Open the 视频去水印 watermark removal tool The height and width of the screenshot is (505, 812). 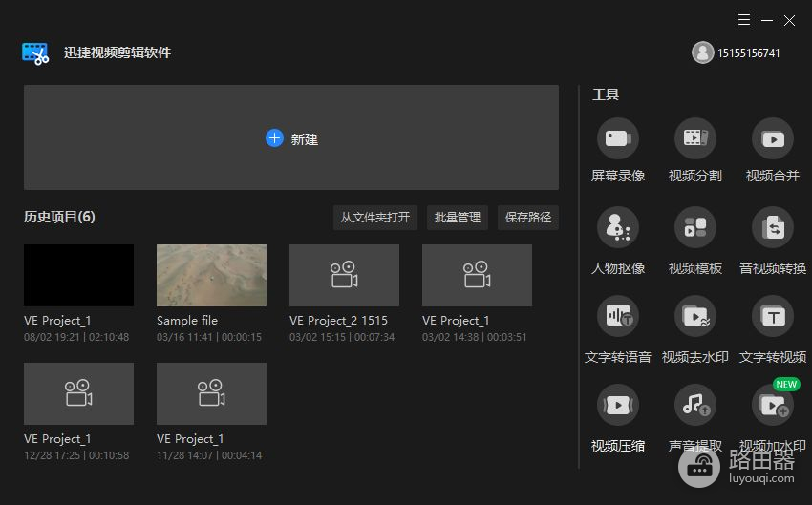click(x=694, y=316)
